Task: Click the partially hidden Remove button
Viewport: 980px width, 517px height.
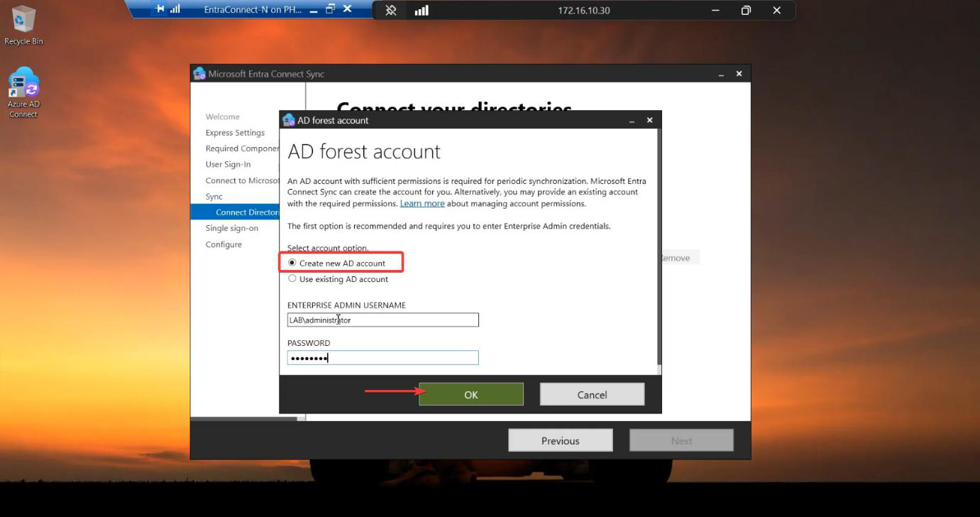Action: (680, 258)
